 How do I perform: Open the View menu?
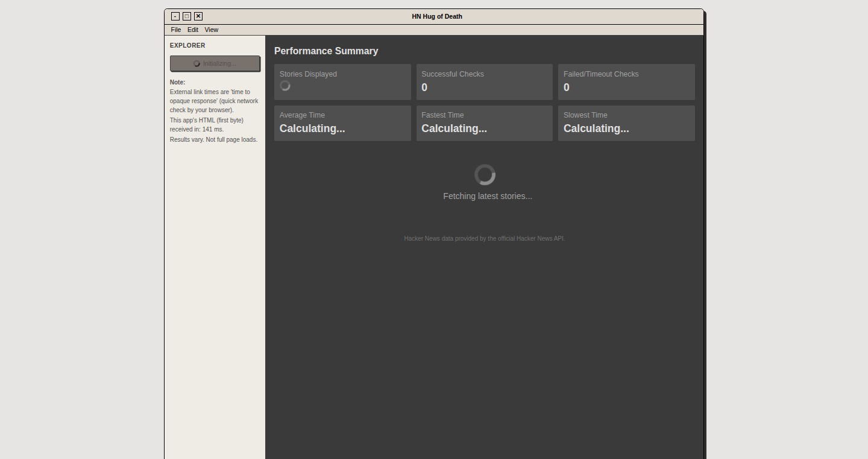(211, 30)
